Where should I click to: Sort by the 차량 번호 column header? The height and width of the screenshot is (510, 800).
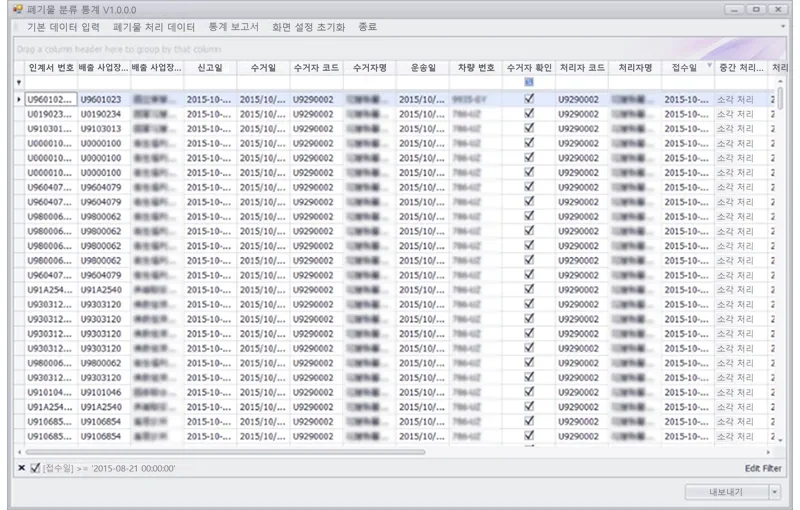pos(476,68)
